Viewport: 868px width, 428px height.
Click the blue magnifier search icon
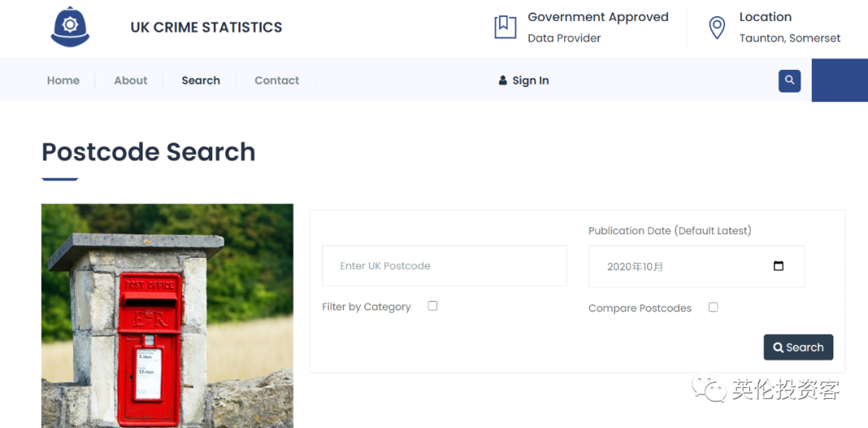click(789, 80)
